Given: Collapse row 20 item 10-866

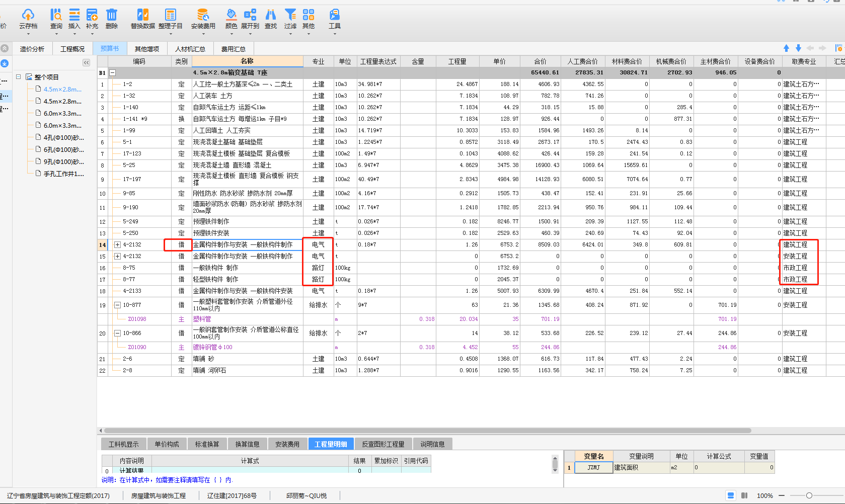Looking at the screenshot, I should coord(117,333).
